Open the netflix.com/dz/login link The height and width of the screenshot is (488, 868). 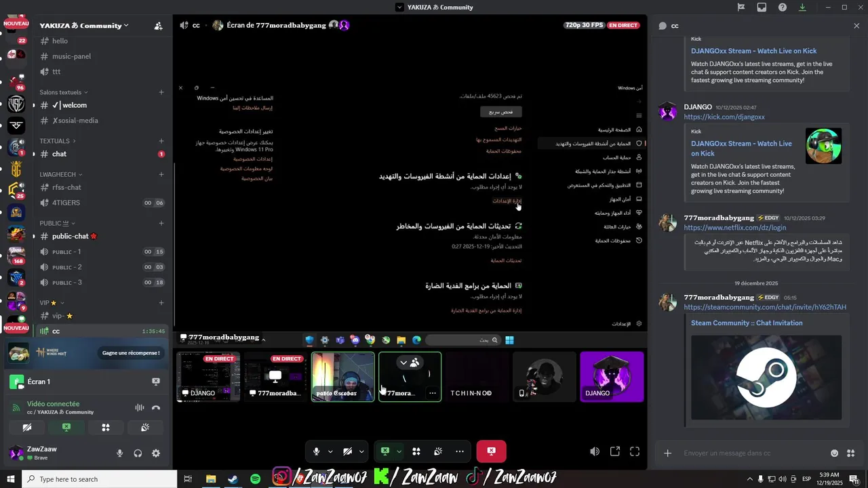734,228
